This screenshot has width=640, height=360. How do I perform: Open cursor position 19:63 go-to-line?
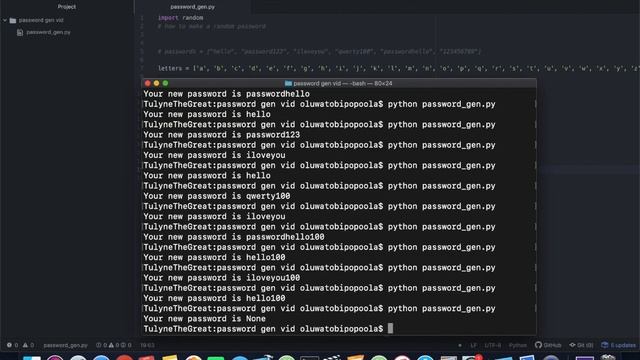pyautogui.click(x=147, y=345)
